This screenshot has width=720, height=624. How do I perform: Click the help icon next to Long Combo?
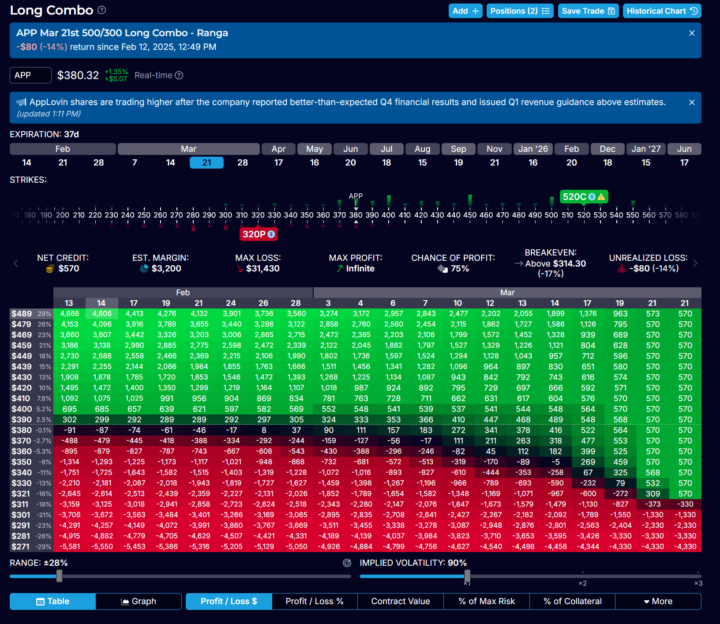103,10
